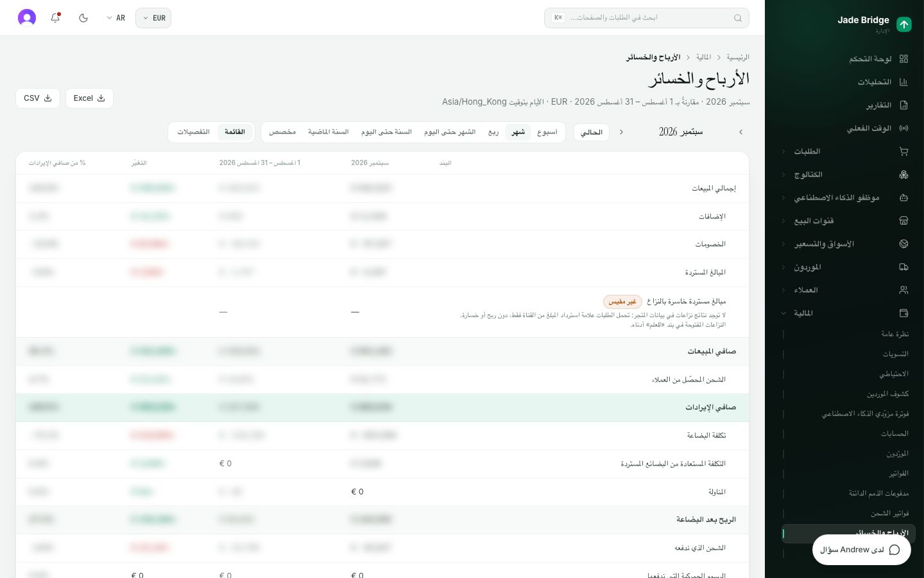This screenshot has width=924, height=578.
Task: Open the AR language dropdown
Action: tap(116, 18)
